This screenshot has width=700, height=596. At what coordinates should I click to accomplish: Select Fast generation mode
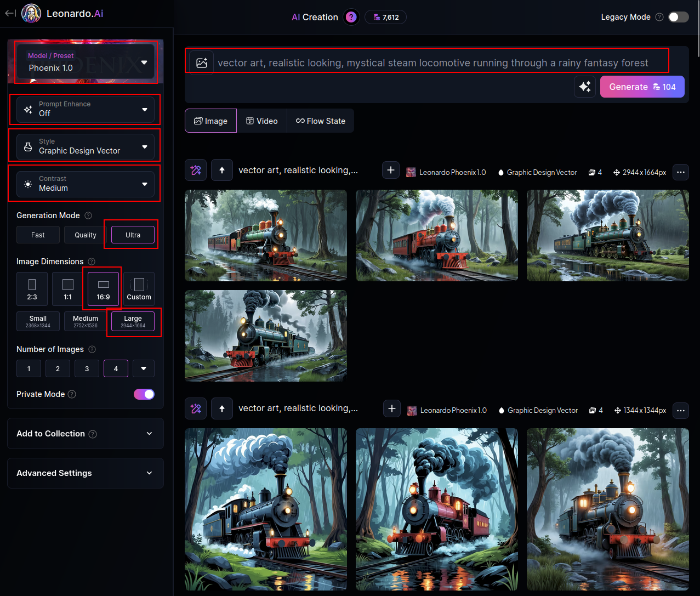coord(38,235)
